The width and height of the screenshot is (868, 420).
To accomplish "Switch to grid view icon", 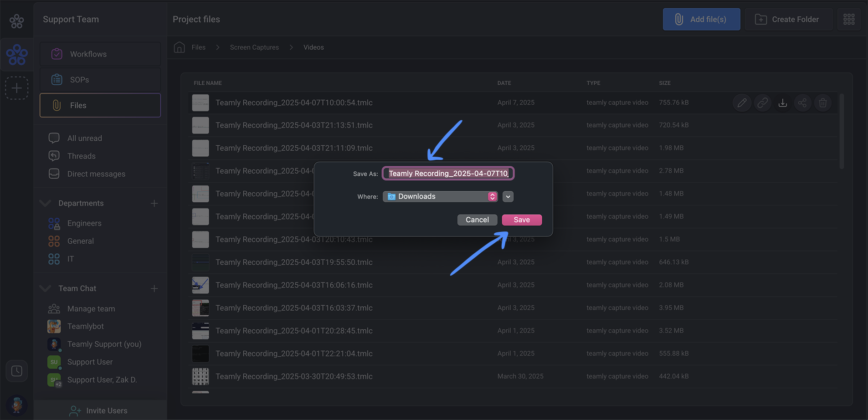I will 848,19.
